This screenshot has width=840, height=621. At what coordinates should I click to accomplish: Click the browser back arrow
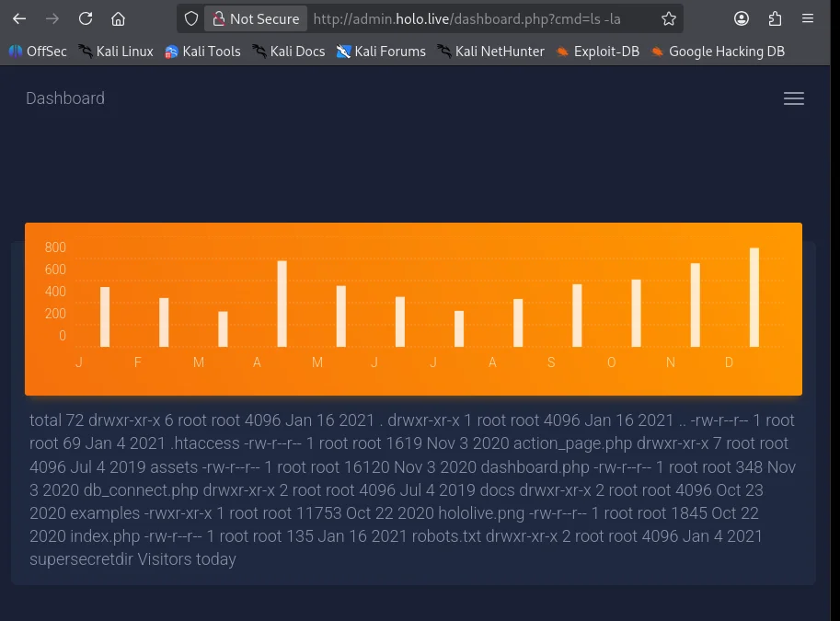(x=19, y=18)
